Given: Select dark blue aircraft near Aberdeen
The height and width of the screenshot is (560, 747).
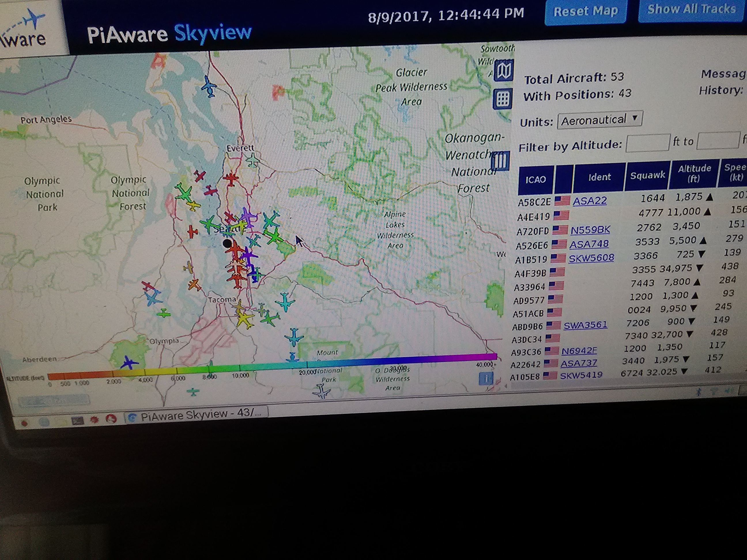Looking at the screenshot, I should coord(129,363).
